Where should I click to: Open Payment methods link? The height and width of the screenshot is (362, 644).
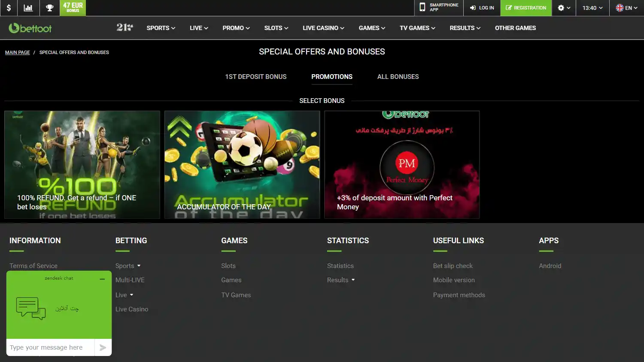point(459,295)
